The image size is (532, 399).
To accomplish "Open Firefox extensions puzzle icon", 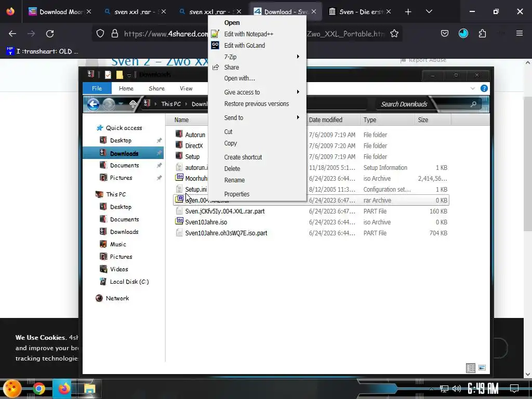I will [x=482, y=34].
